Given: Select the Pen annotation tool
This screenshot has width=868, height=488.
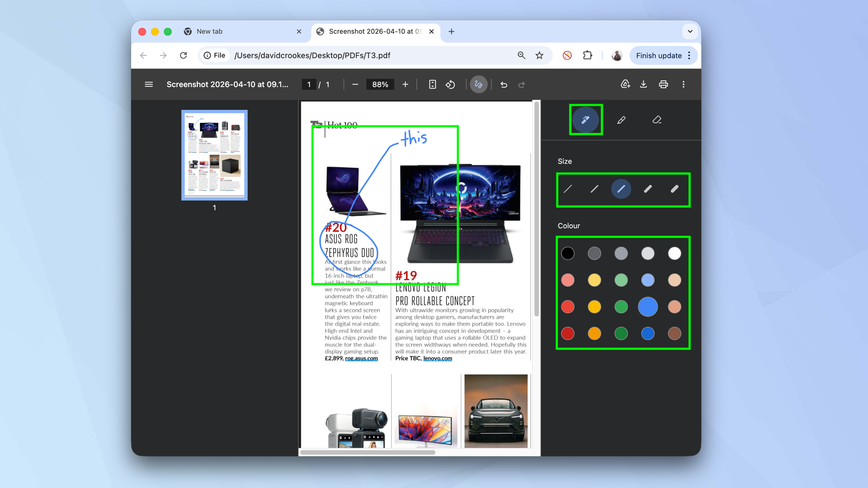Looking at the screenshot, I should 585,120.
